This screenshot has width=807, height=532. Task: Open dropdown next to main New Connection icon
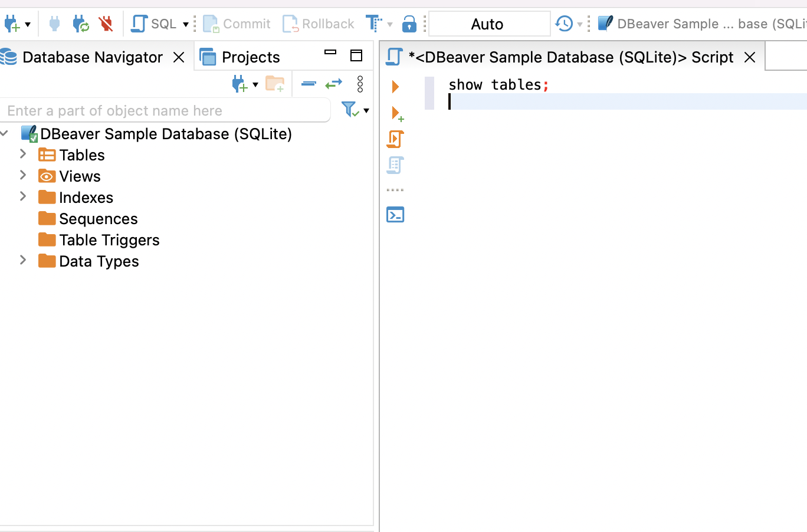click(28, 25)
